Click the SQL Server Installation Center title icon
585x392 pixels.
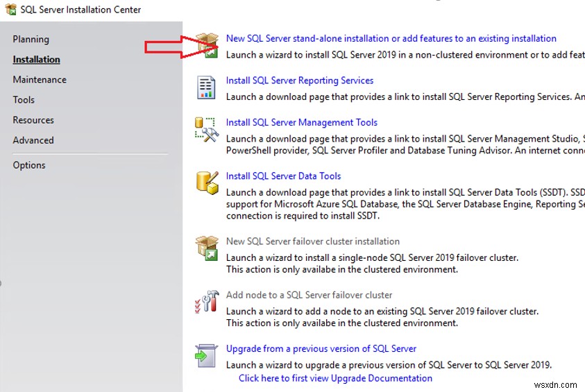11,9
